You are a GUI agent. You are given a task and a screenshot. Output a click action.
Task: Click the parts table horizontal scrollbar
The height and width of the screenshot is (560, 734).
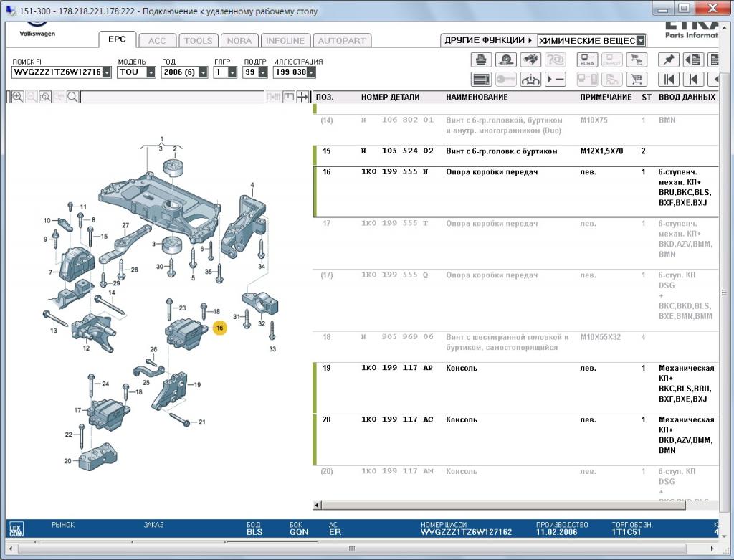(503, 506)
